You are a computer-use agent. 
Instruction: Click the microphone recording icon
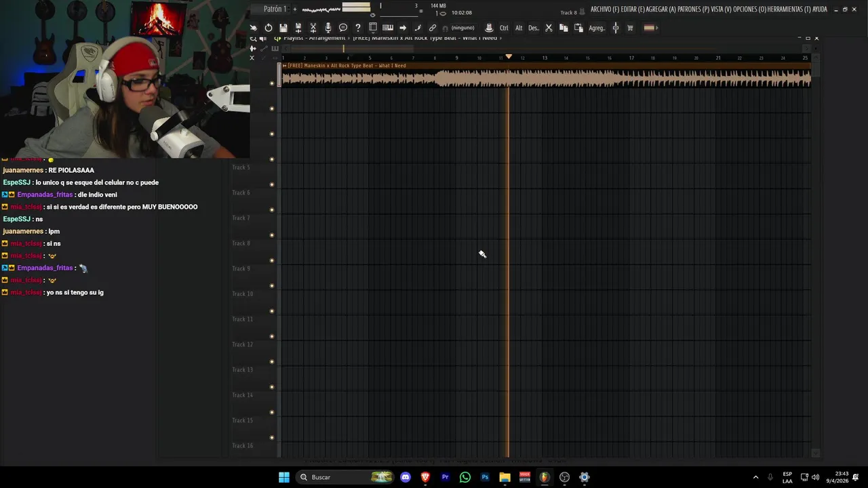(x=328, y=28)
